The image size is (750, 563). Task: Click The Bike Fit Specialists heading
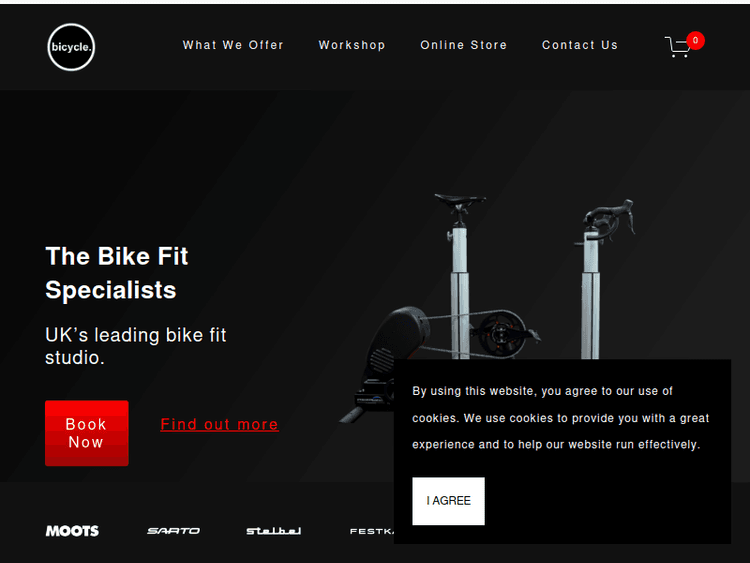tap(117, 273)
